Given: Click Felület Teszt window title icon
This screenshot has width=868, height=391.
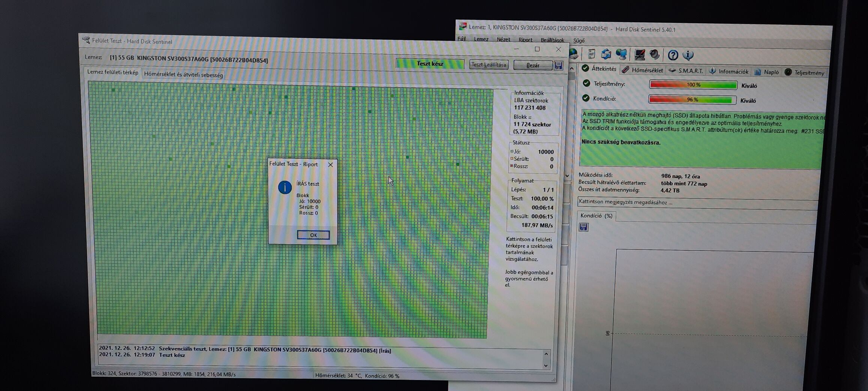Looking at the screenshot, I should click(x=86, y=40).
